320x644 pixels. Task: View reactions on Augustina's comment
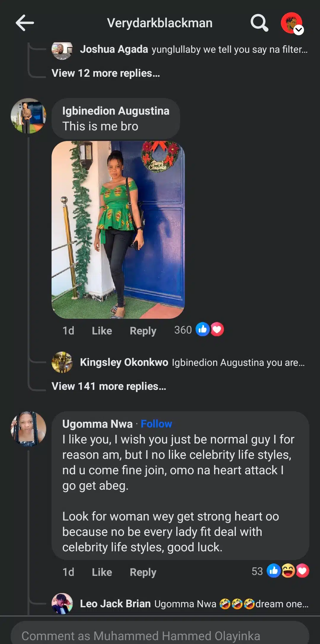coord(199,330)
